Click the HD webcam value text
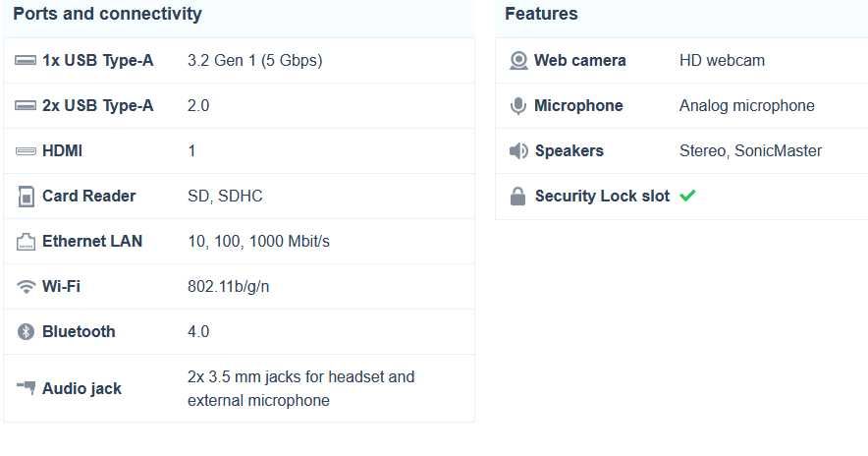Image resolution: width=868 pixels, height=456 pixels. (722, 61)
